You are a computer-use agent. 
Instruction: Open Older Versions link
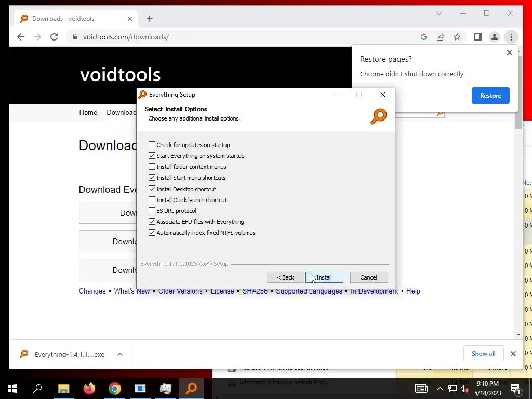pyautogui.click(x=180, y=291)
